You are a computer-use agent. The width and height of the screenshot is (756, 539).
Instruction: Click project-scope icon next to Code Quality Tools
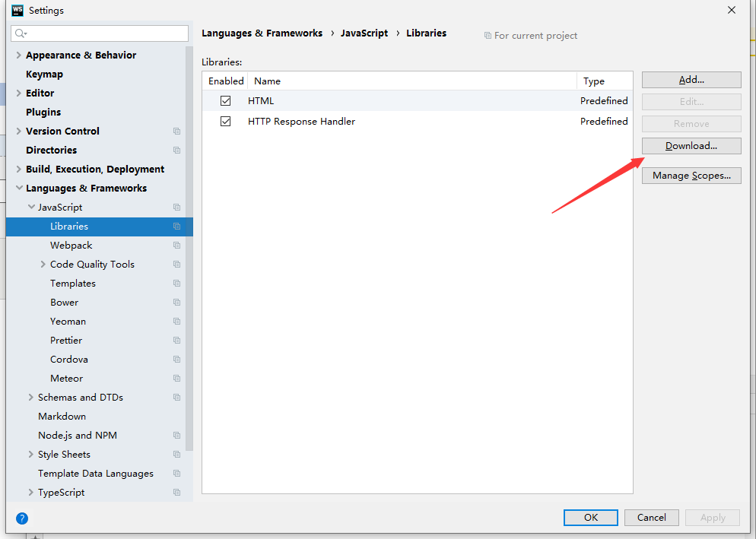[x=177, y=265]
